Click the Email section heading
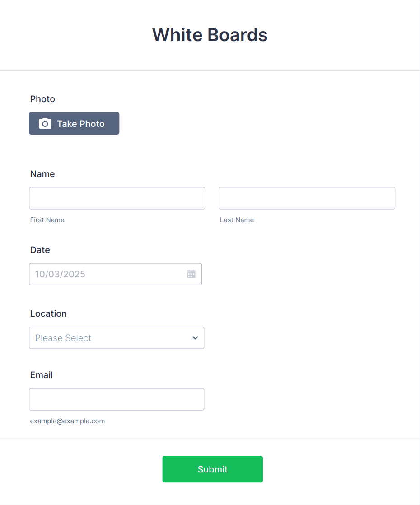 coord(41,374)
